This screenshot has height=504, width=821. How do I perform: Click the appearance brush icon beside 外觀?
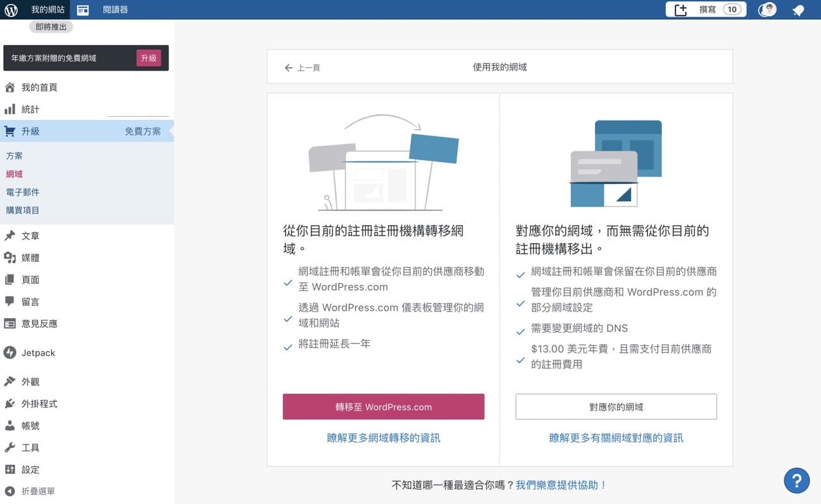tap(10, 382)
